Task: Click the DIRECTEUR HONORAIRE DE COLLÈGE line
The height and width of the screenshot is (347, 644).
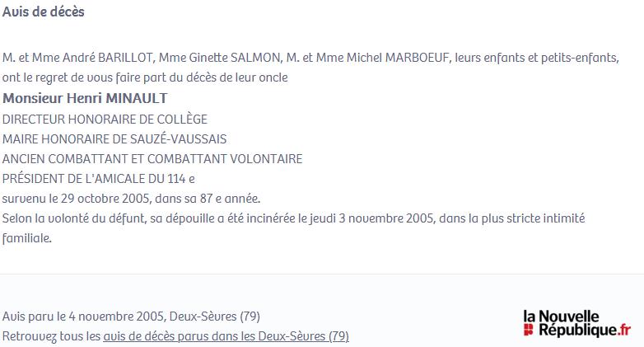Action: [105, 120]
